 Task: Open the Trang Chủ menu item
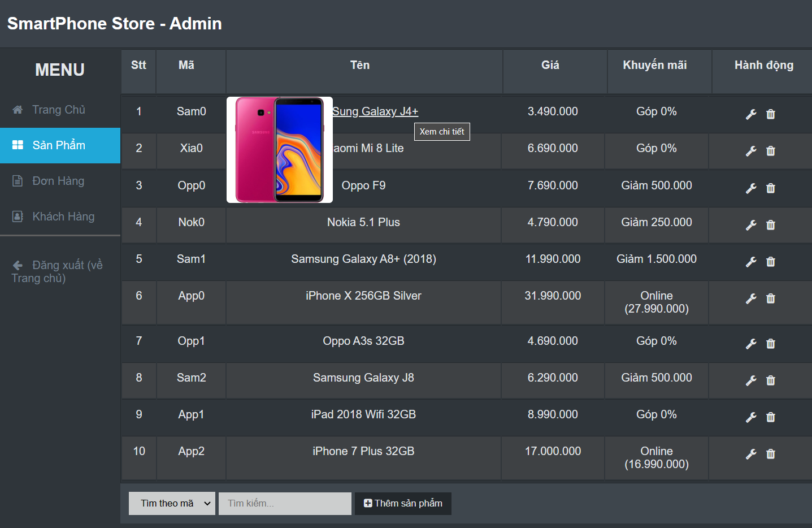coord(60,110)
